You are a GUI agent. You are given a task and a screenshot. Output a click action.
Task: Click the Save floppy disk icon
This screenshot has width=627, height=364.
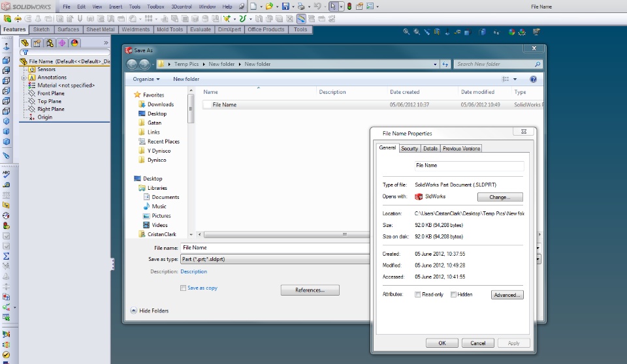(x=285, y=7)
